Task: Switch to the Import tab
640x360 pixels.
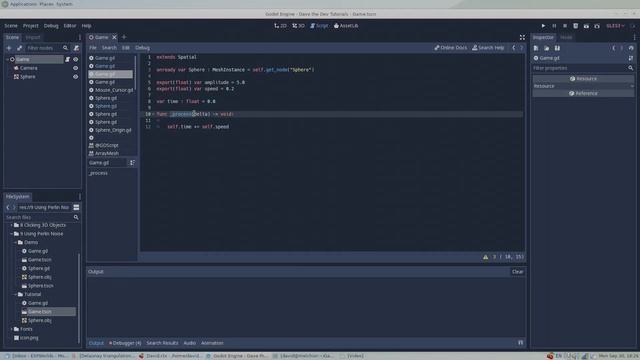Action: pyautogui.click(x=33, y=37)
